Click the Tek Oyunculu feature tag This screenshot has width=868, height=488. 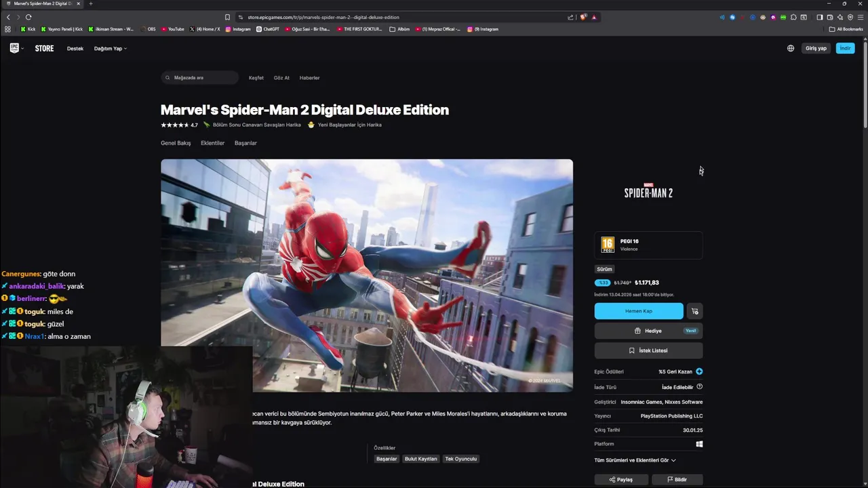pos(461,459)
